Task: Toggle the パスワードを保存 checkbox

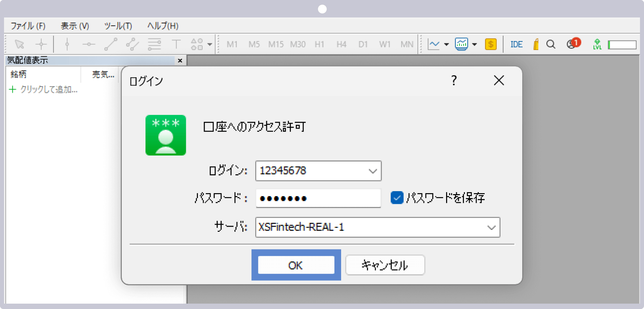Action: 397,198
